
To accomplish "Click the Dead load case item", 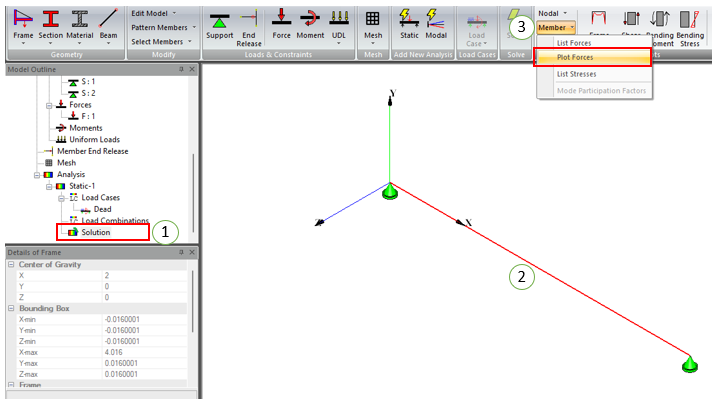I will 102,209.
